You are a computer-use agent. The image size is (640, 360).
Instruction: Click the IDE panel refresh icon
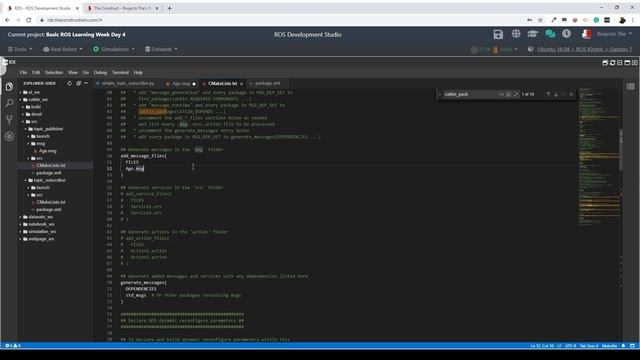point(612,62)
